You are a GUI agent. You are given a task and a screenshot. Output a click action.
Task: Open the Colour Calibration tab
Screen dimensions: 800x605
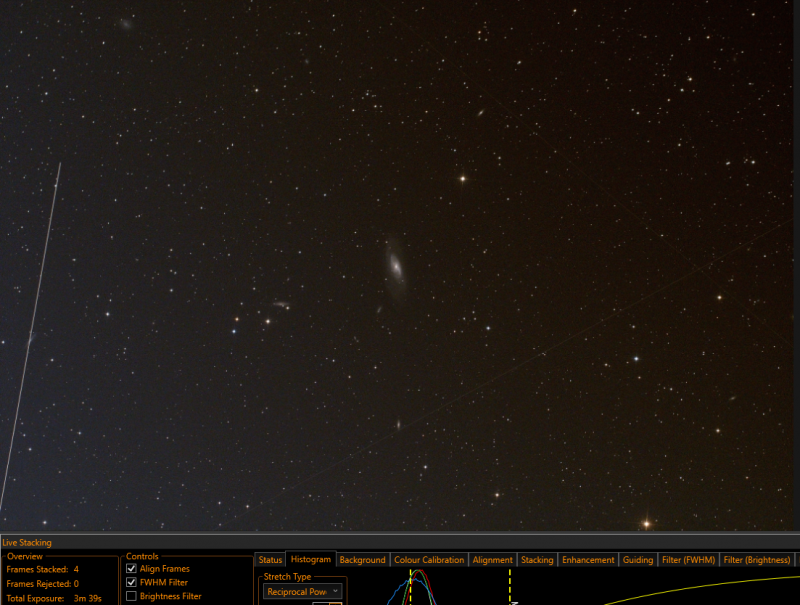429,560
